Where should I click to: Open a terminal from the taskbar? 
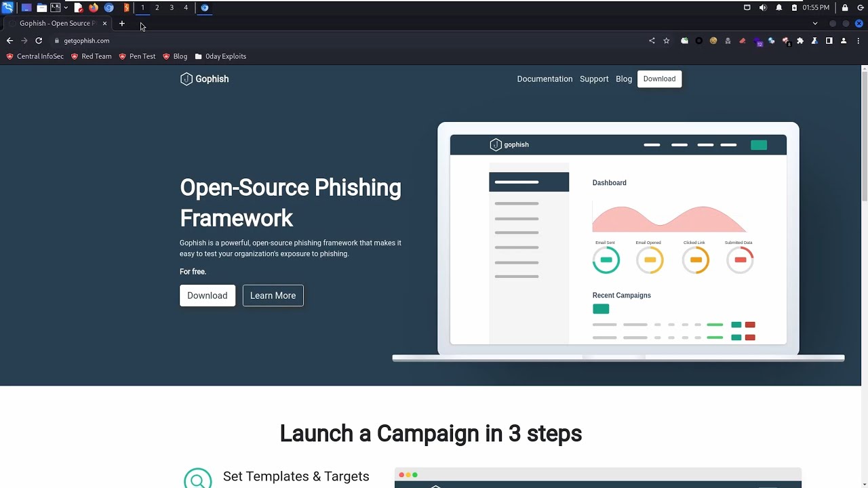tap(55, 7)
